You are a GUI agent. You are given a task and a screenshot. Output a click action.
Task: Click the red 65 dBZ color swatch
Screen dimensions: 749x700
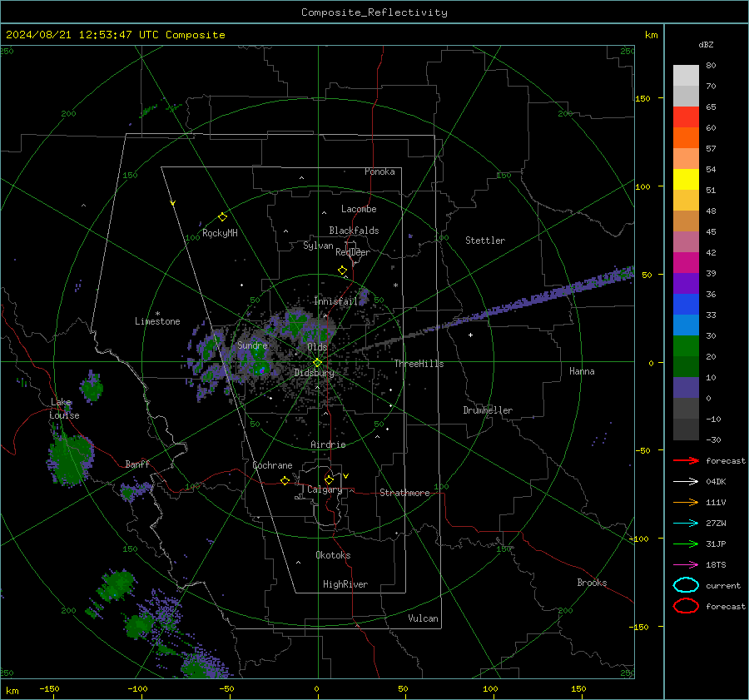tap(686, 117)
